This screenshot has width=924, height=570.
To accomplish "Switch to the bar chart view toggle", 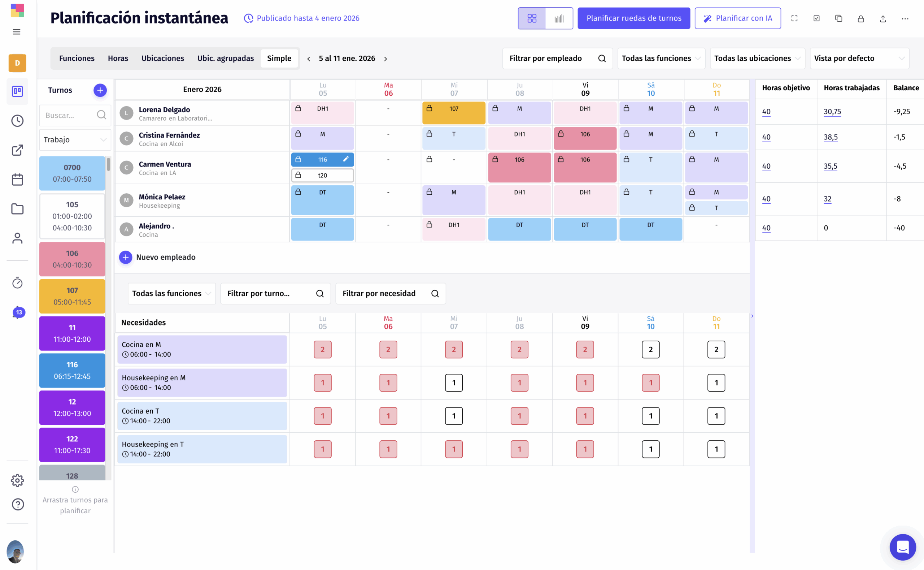I will tap(559, 18).
